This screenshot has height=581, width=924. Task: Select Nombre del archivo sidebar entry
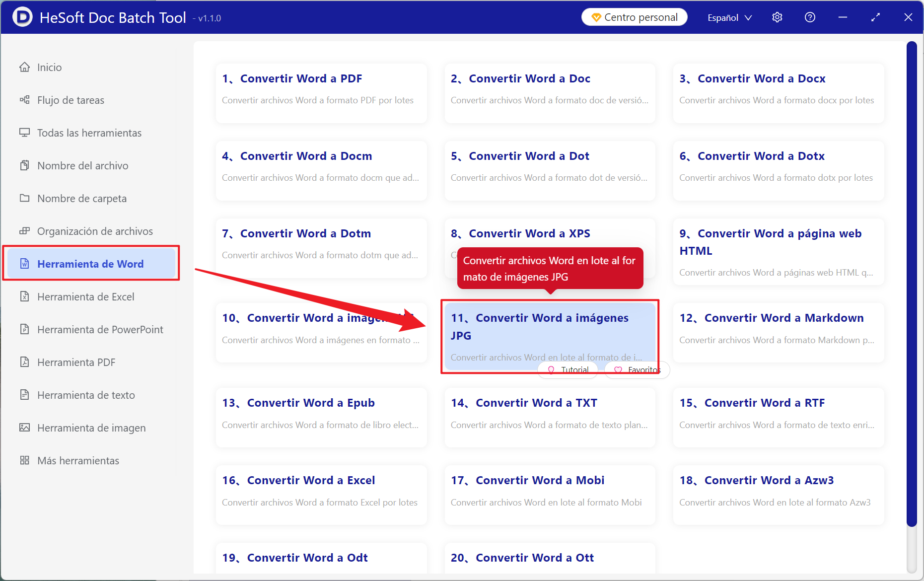90,165
